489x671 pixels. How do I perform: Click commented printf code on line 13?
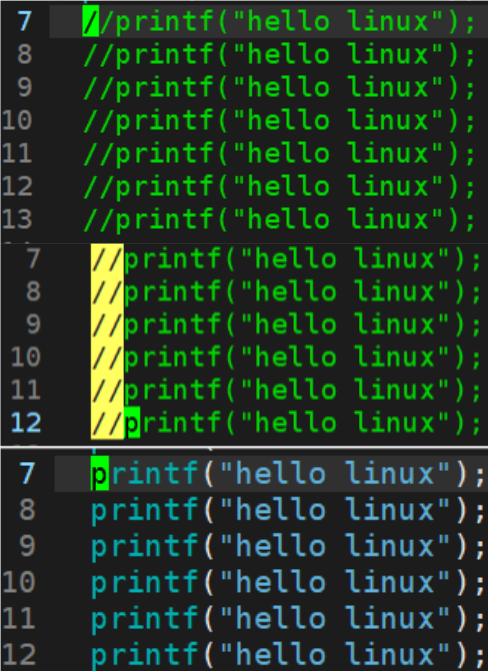[x=279, y=219]
